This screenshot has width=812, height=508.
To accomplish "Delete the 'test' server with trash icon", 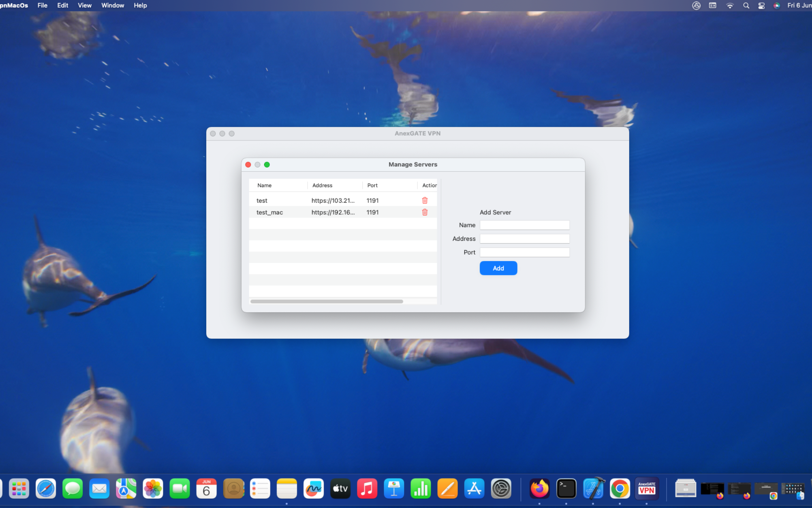I will pos(424,200).
